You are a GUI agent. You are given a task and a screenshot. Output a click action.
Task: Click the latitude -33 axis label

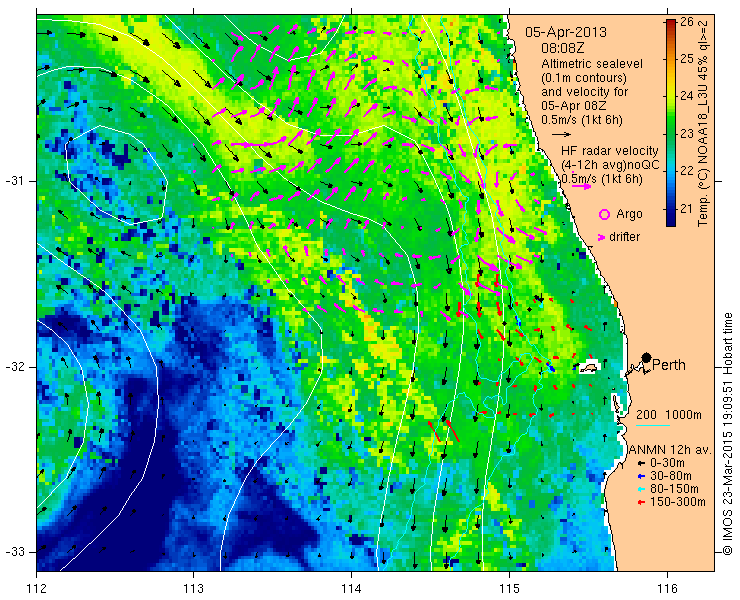(14, 552)
